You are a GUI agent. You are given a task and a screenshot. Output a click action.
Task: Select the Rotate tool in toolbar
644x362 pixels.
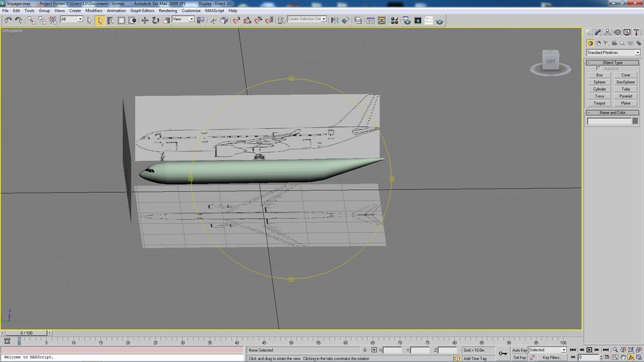(x=155, y=20)
